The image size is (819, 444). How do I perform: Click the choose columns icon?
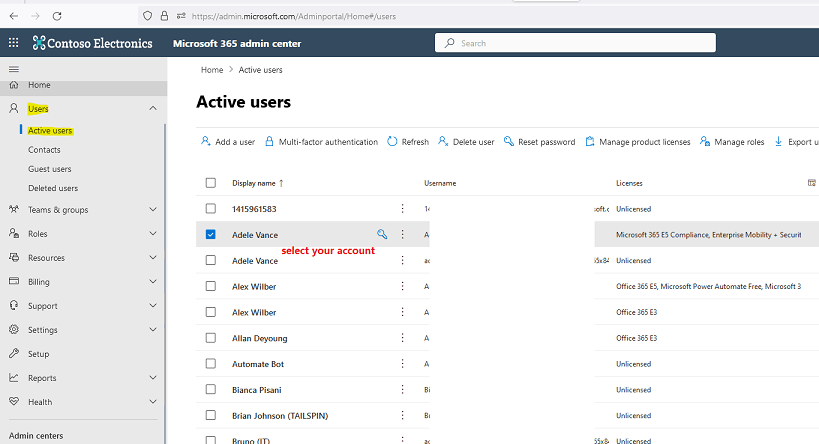812,183
